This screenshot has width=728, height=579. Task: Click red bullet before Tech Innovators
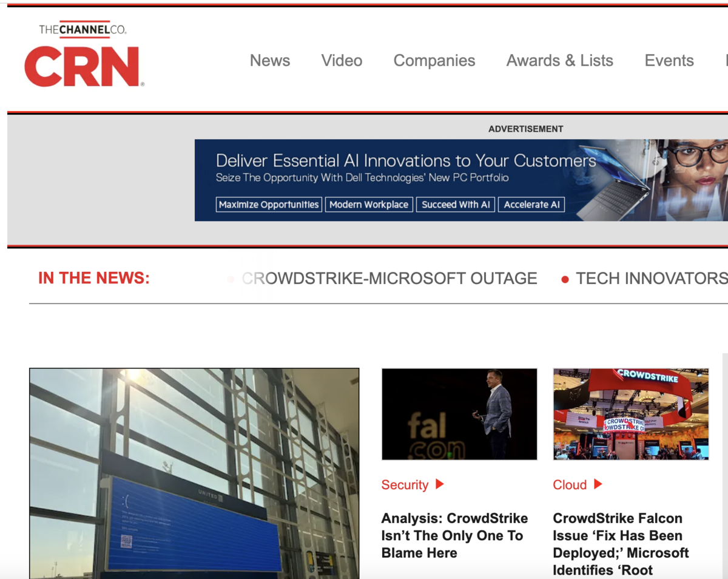(565, 279)
